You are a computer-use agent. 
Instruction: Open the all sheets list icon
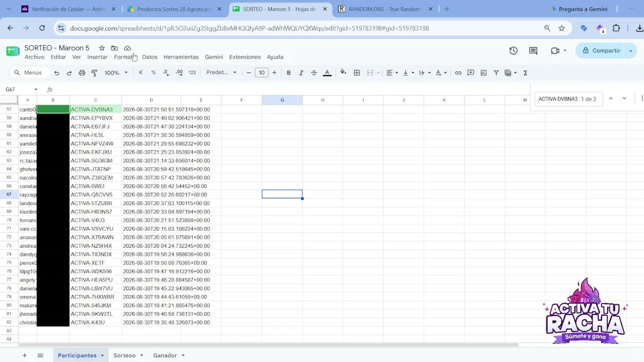point(40,355)
